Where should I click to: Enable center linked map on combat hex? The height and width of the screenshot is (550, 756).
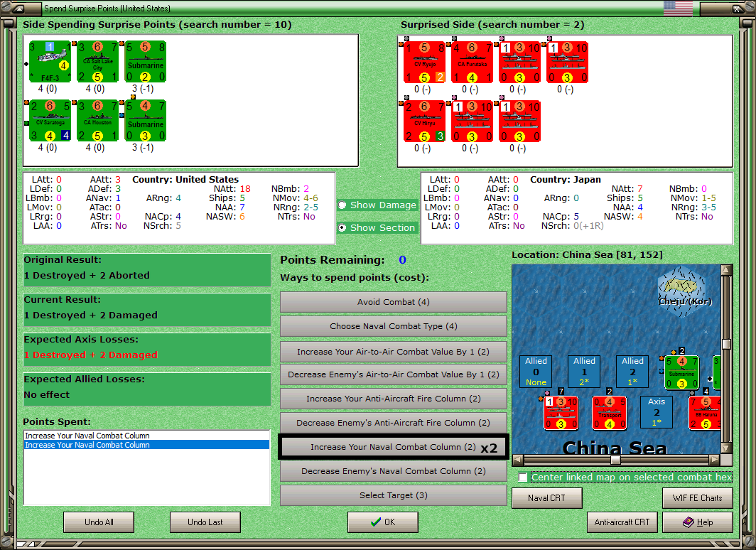tap(523, 478)
